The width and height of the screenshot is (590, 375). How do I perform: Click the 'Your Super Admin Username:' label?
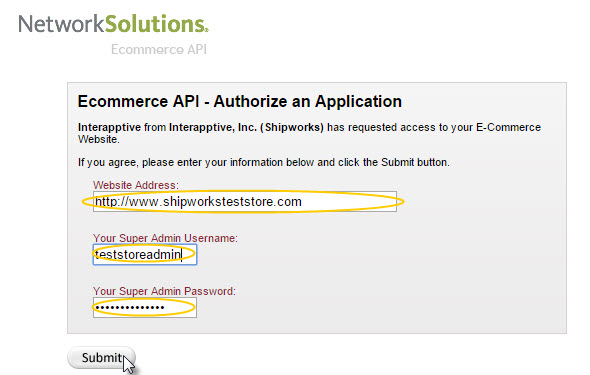click(x=166, y=238)
